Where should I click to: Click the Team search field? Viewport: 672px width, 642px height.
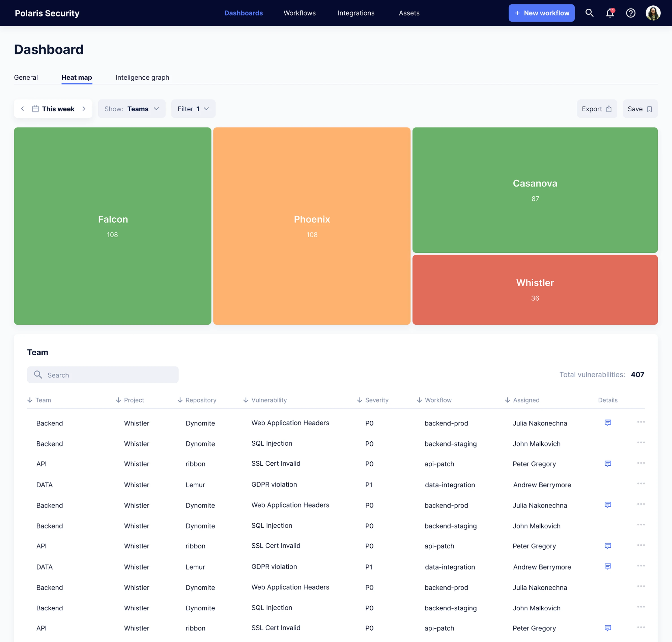click(x=103, y=375)
